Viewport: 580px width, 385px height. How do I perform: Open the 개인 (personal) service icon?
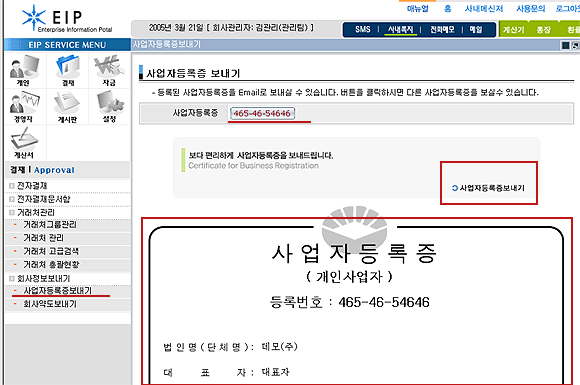[24, 70]
